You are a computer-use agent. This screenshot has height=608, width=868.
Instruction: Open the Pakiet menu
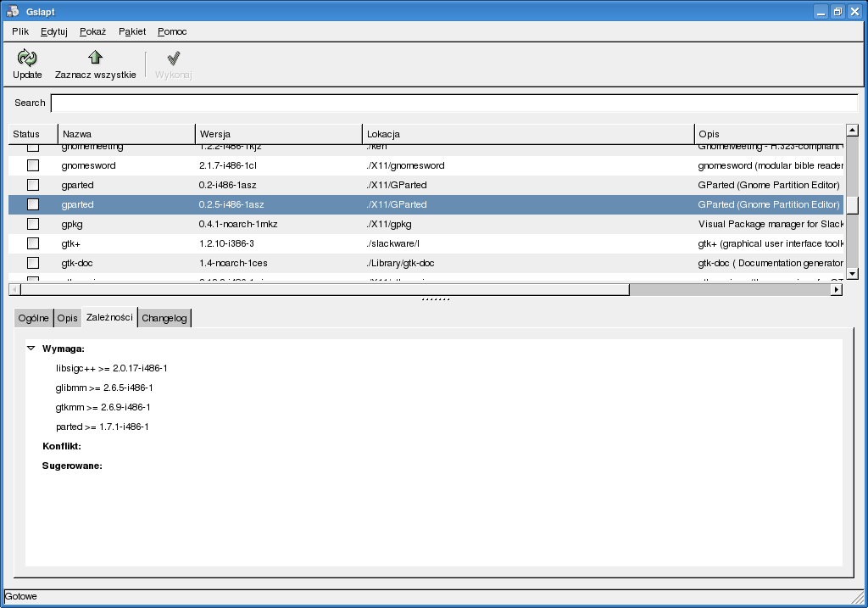pos(132,31)
